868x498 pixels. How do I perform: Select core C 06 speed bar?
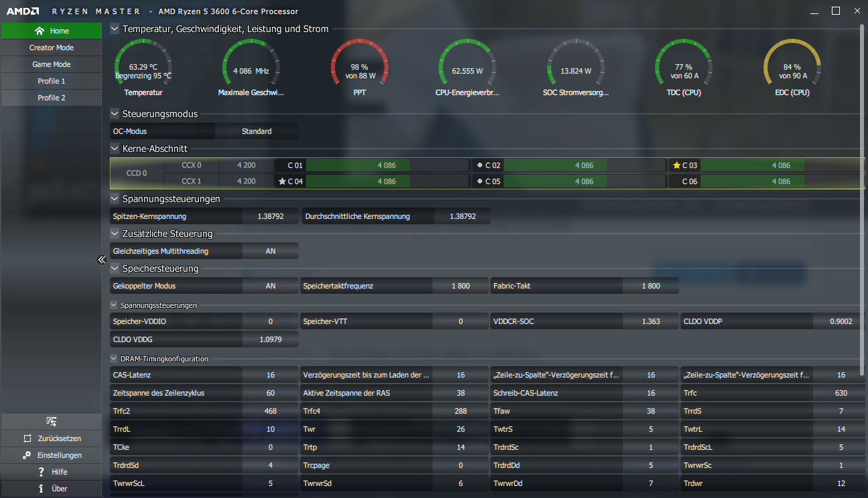tap(781, 181)
